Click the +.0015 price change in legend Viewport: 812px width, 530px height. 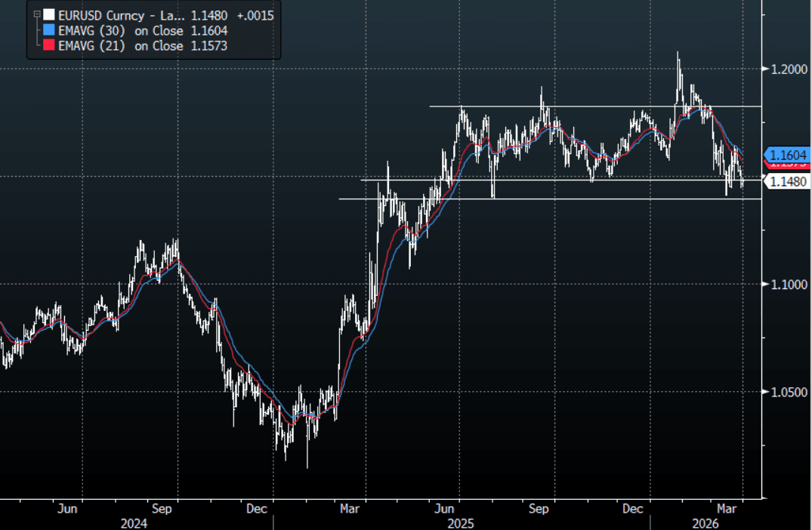[x=255, y=14]
